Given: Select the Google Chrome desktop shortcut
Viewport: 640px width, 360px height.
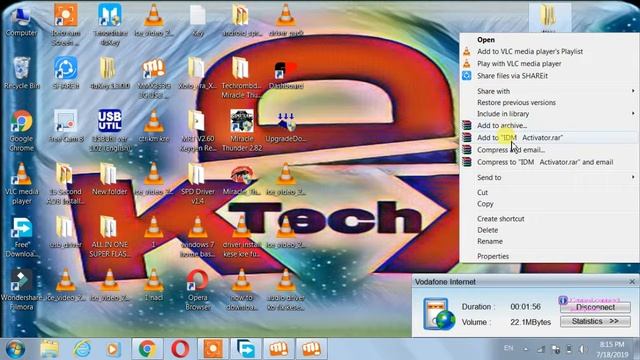Looking at the screenshot, I should (x=21, y=131).
